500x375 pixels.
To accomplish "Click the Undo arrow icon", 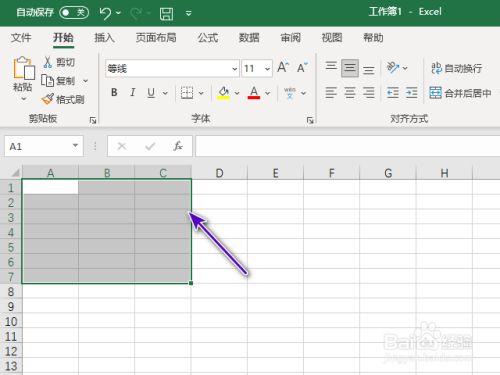I will pyautogui.click(x=105, y=13).
